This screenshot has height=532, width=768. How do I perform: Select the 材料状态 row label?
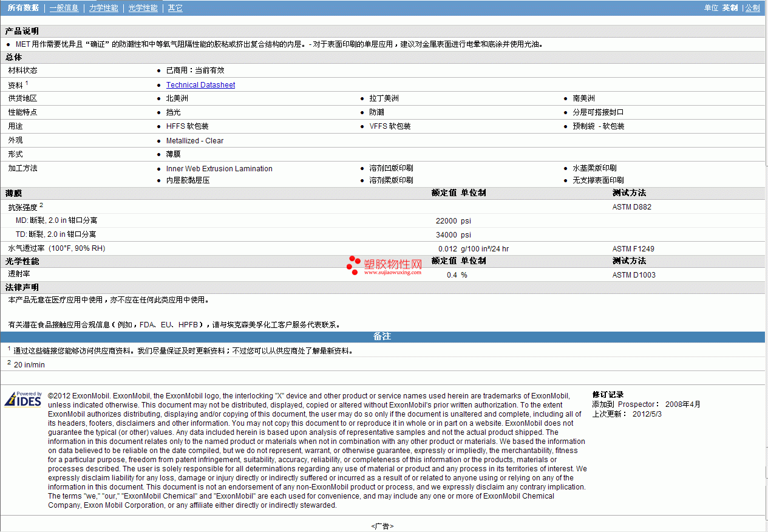point(22,70)
